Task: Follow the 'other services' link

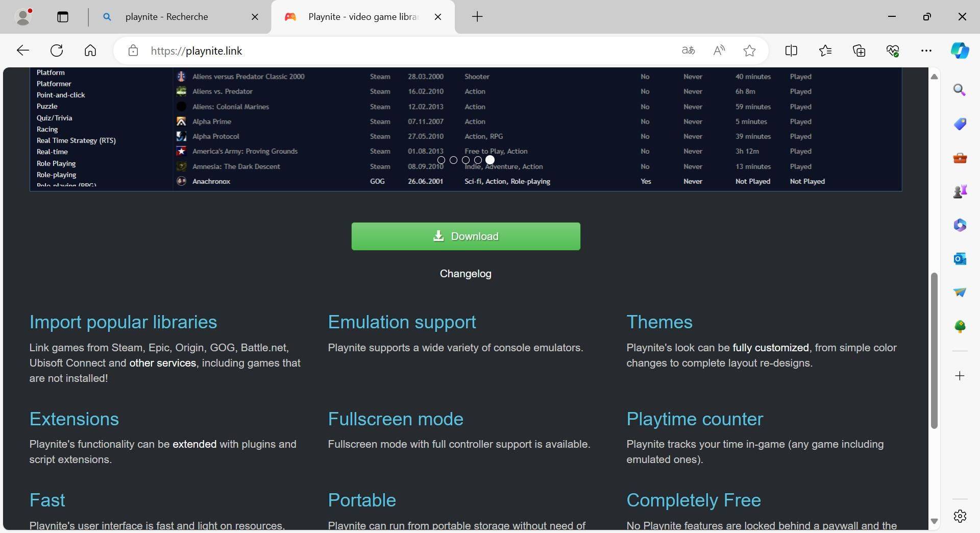Action: (163, 363)
